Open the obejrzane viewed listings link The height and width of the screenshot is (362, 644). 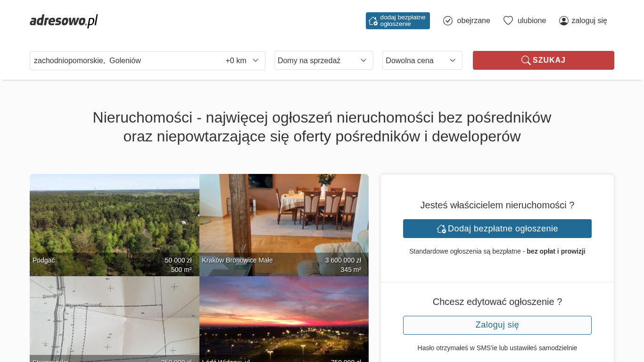coord(473,21)
